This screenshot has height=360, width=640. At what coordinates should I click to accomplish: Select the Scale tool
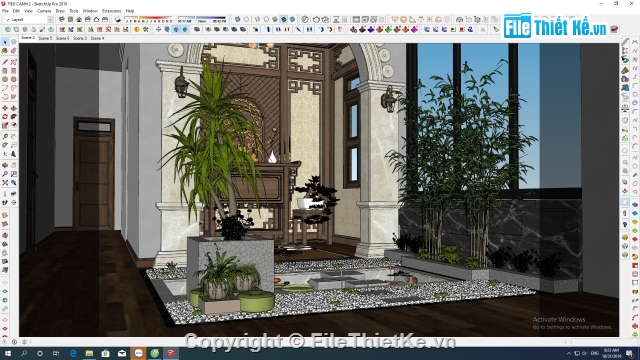[x=5, y=125]
